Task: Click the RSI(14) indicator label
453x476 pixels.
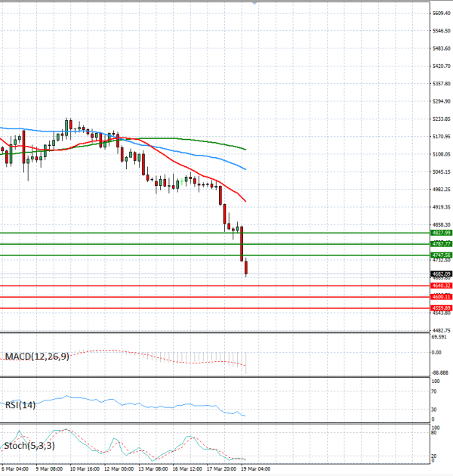Action: point(20,404)
